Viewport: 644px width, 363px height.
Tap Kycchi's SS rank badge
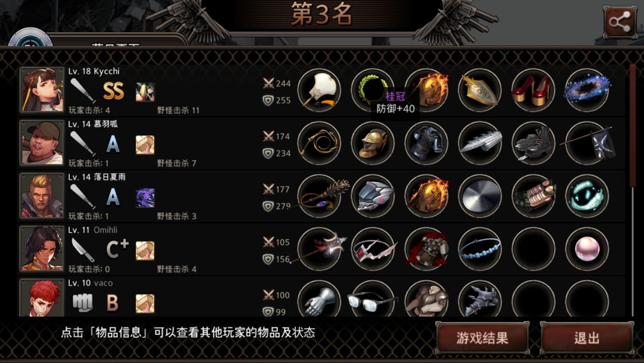coord(113,91)
